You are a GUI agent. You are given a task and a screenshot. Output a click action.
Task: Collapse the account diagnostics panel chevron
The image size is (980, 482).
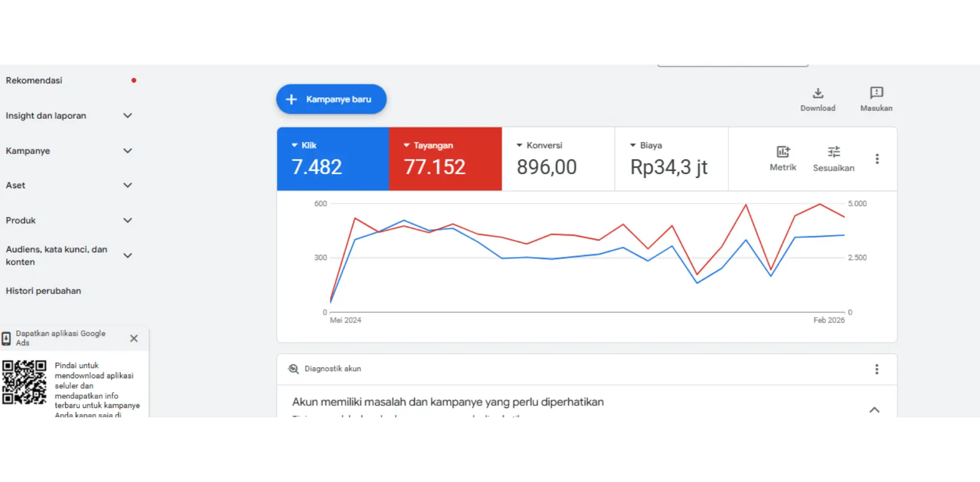pyautogui.click(x=874, y=410)
